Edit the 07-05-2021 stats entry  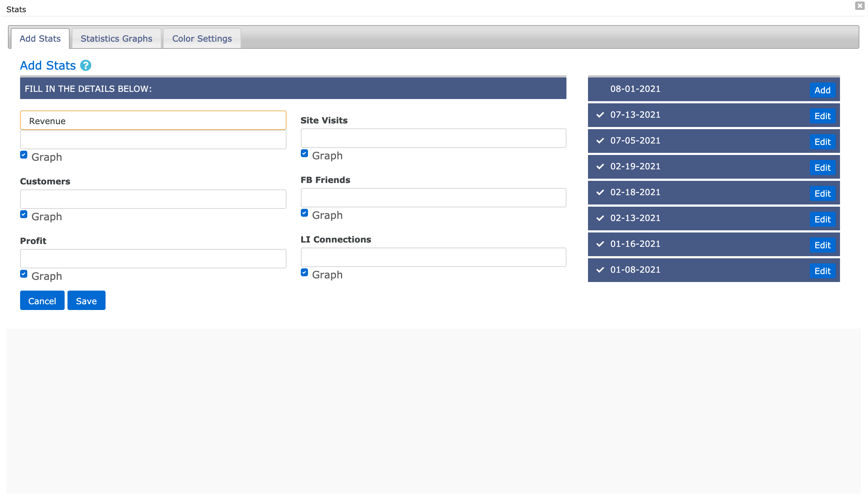822,142
